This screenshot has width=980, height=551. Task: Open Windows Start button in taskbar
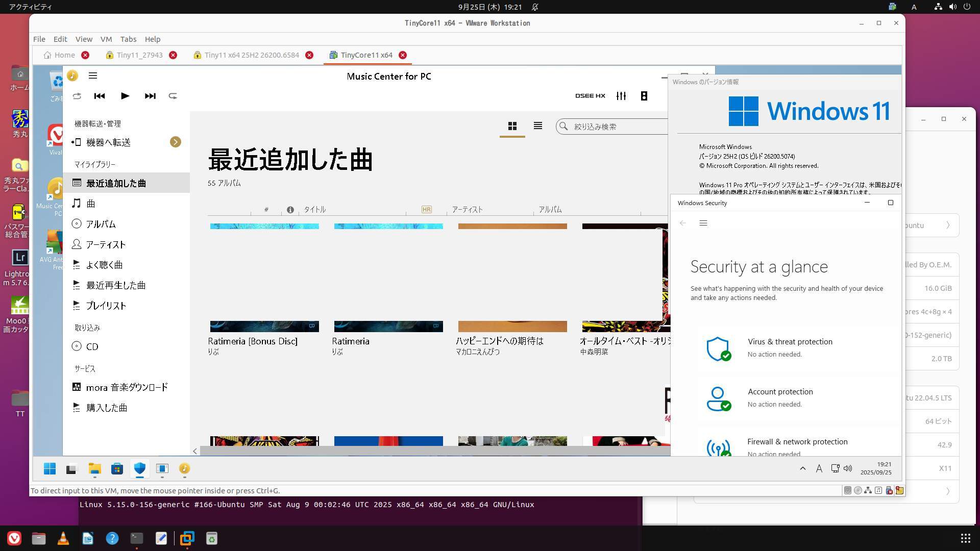(50, 468)
